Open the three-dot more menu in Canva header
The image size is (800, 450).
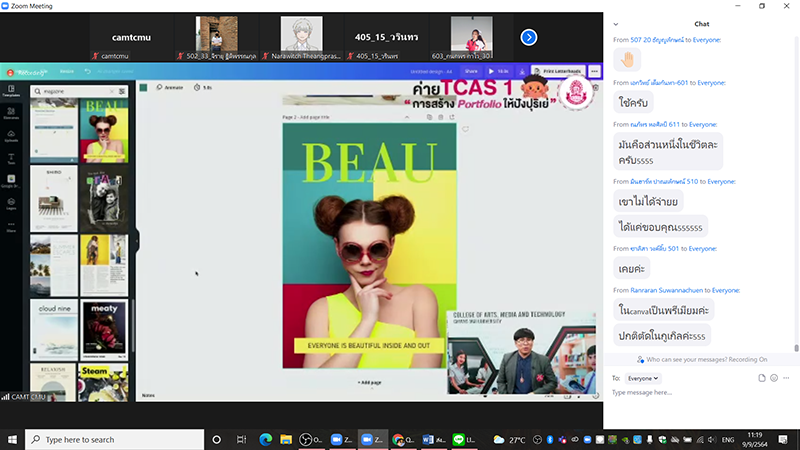coord(594,71)
